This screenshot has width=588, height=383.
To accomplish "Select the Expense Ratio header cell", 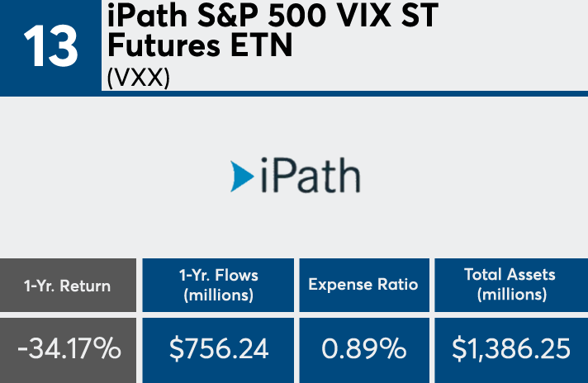I will 363,285.
